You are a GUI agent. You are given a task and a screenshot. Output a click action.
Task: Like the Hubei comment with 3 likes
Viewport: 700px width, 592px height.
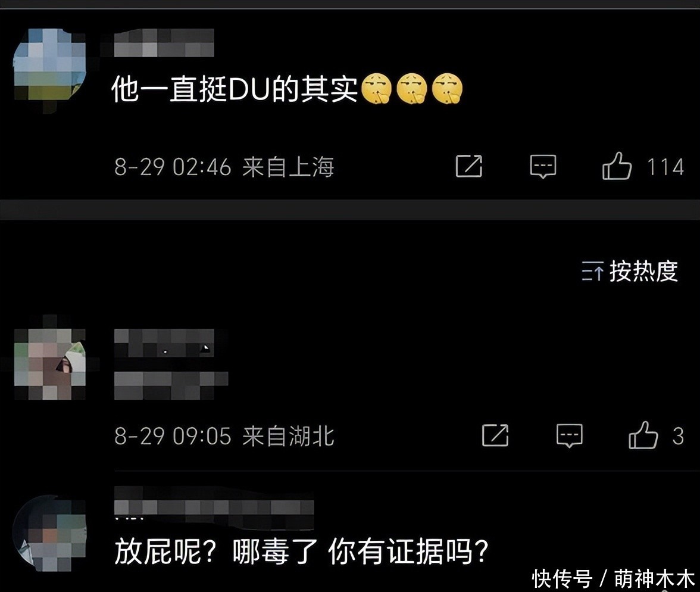click(643, 435)
